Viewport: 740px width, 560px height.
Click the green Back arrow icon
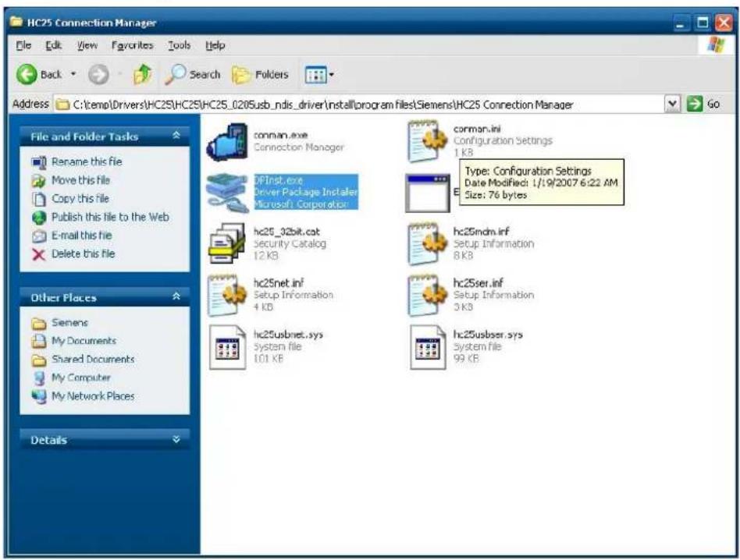[27, 74]
